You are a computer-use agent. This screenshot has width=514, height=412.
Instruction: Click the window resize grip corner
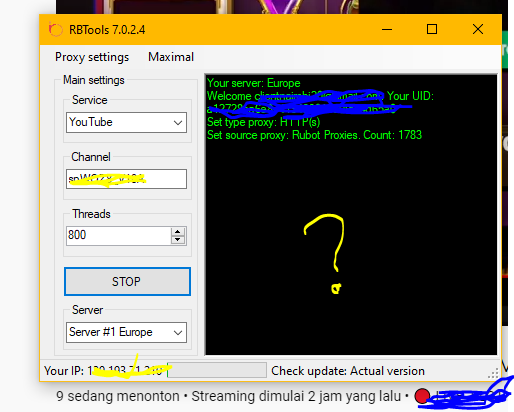tap(494, 373)
